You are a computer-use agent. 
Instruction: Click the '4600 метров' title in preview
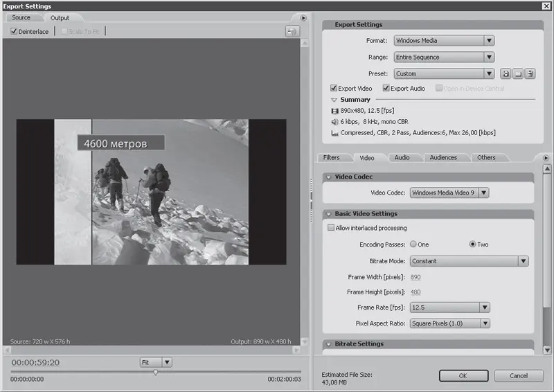tap(120, 143)
